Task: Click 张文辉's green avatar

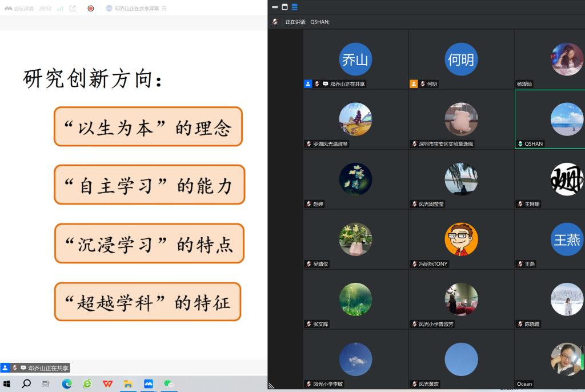Action: [355, 299]
